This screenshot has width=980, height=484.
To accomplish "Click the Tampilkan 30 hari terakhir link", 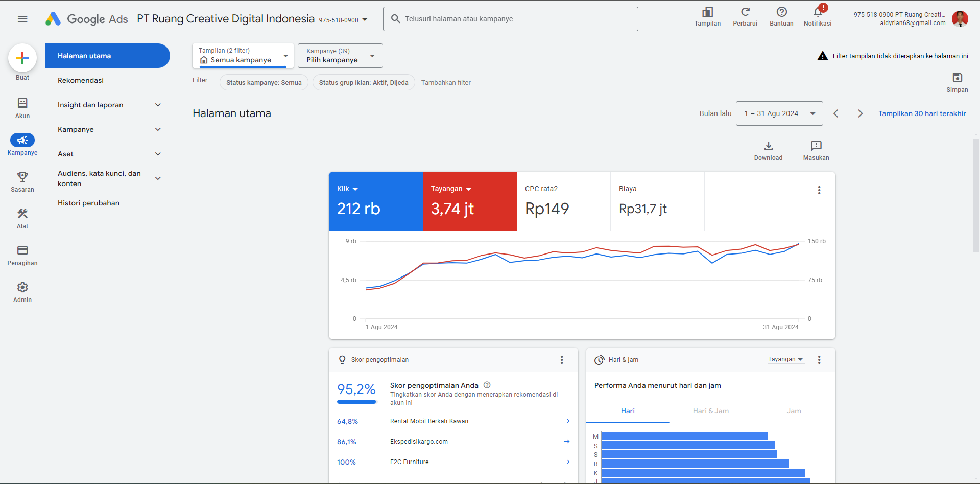I will [922, 113].
